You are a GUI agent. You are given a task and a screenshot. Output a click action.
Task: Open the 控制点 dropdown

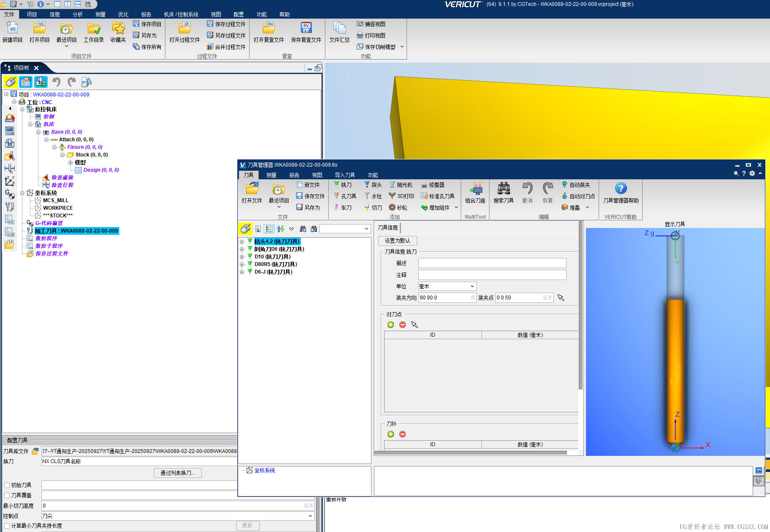coord(178,516)
